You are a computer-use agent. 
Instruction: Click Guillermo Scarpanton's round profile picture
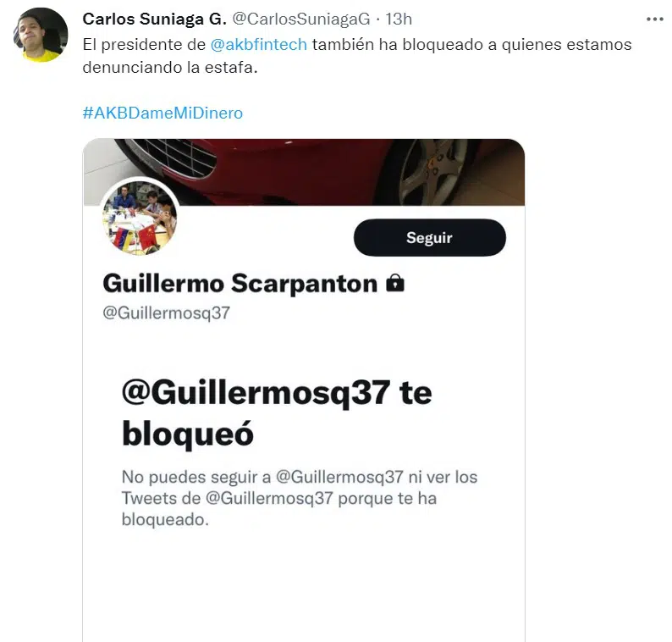[x=140, y=218]
